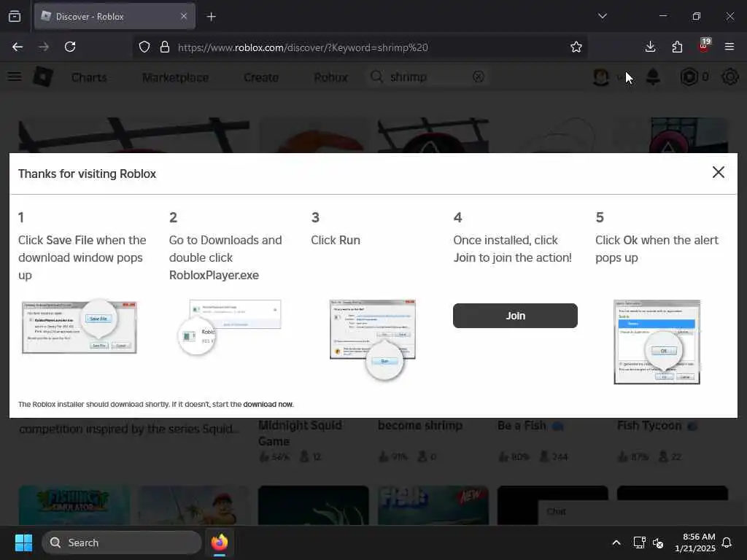Close the Thanks for visiting Roblox dialog
The image size is (747, 560).
point(718,172)
